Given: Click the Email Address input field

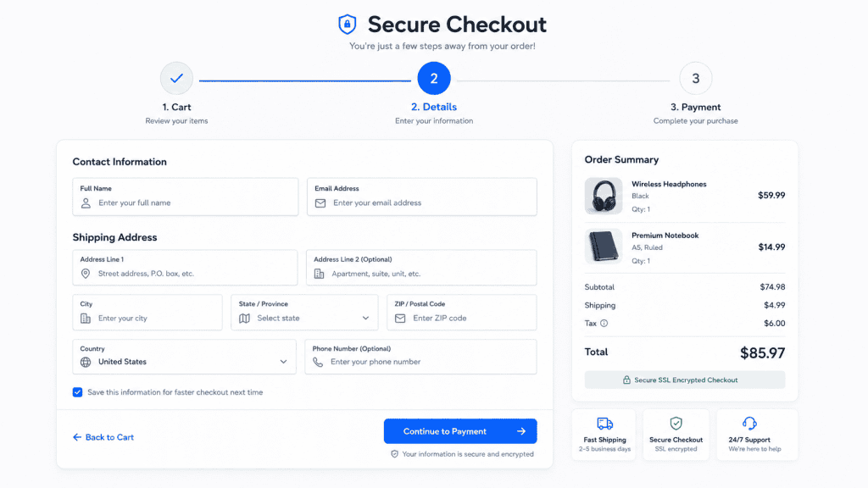Looking at the screenshot, I should [422, 197].
